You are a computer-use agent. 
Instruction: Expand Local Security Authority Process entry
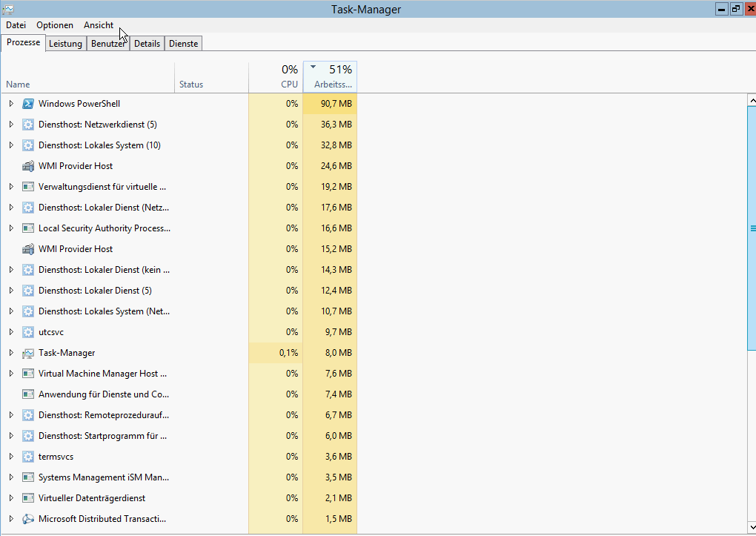[11, 228]
